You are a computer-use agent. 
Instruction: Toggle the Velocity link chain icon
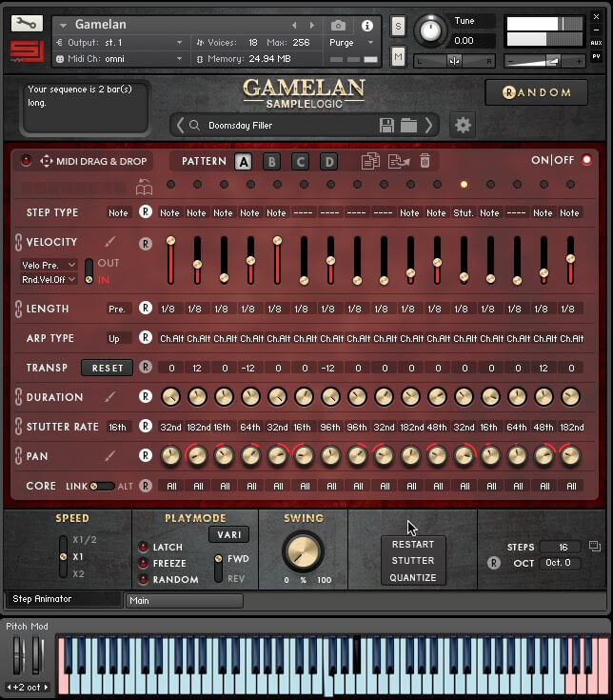tap(18, 242)
